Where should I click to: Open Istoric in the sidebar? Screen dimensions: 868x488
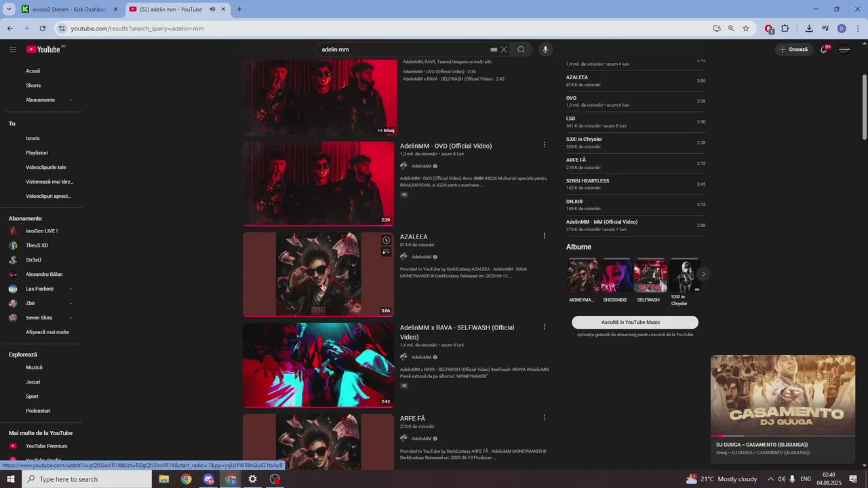click(x=33, y=138)
